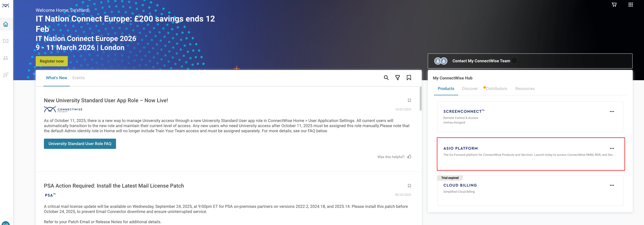Switch to the Events tab
The height and width of the screenshot is (225, 644).
click(78, 78)
